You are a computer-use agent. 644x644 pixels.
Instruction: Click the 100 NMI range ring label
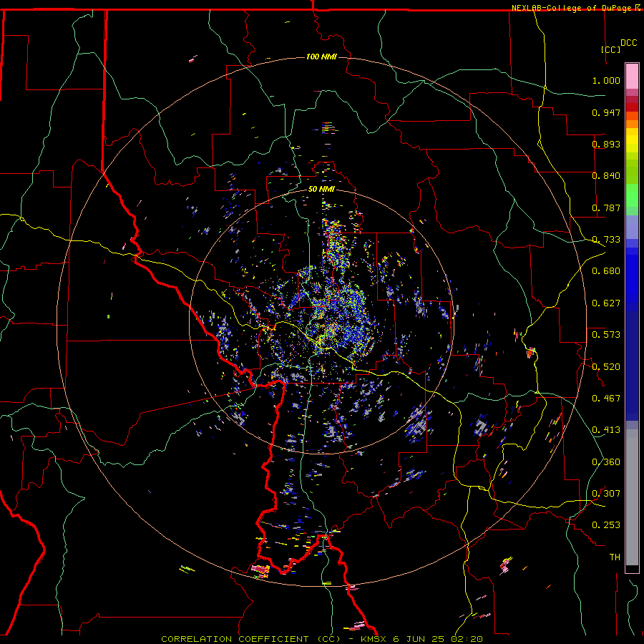tap(321, 57)
